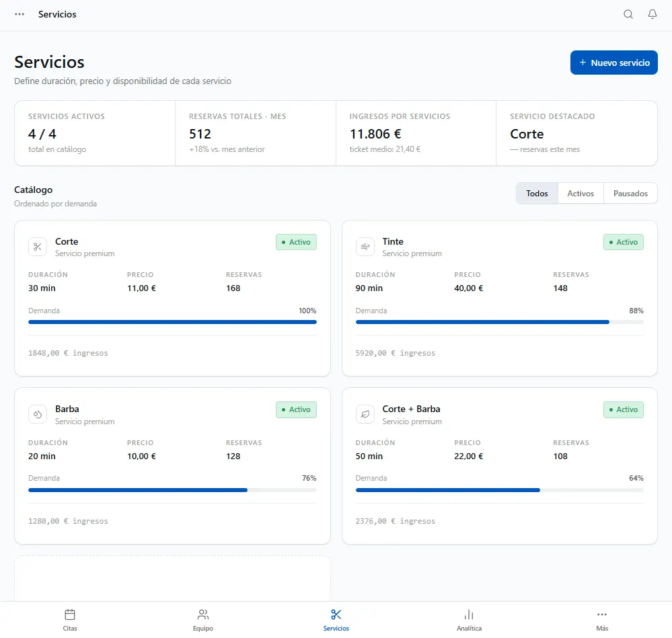Image resolution: width=672 pixels, height=638 pixels.
Task: Go to Citas calendar in bottom nav
Action: click(70, 620)
